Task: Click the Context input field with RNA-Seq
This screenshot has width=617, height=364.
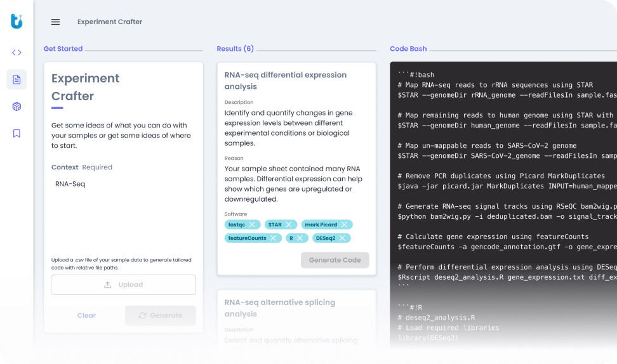Action: (x=123, y=184)
